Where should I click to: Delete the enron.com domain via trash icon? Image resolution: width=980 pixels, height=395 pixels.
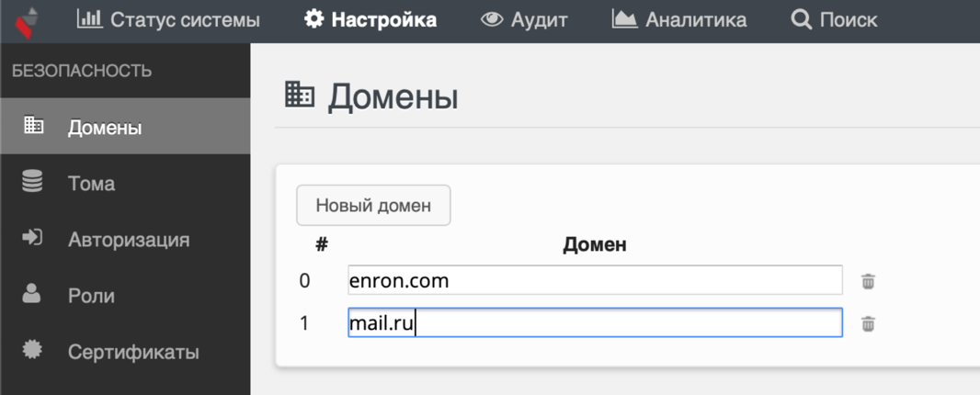coord(868,281)
